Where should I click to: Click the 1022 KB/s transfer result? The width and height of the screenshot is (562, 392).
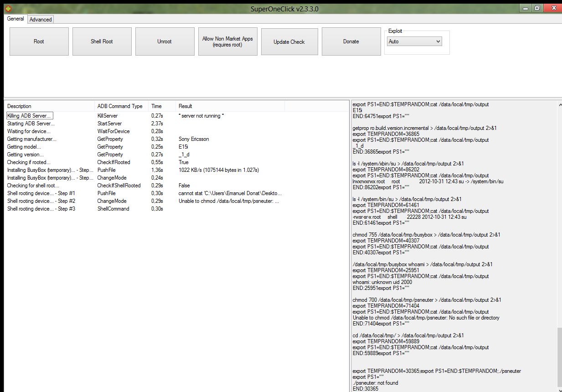pyautogui.click(x=219, y=170)
